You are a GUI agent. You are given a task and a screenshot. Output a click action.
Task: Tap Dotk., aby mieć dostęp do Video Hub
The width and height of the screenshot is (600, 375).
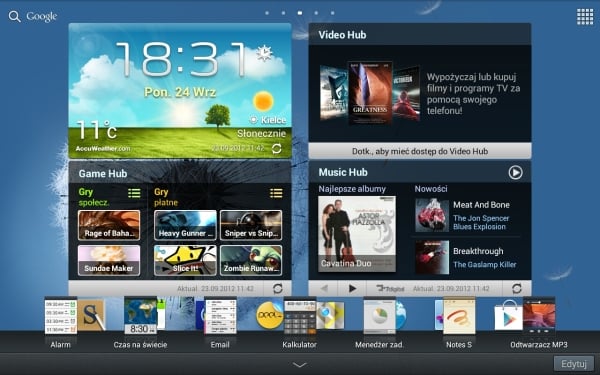420,151
